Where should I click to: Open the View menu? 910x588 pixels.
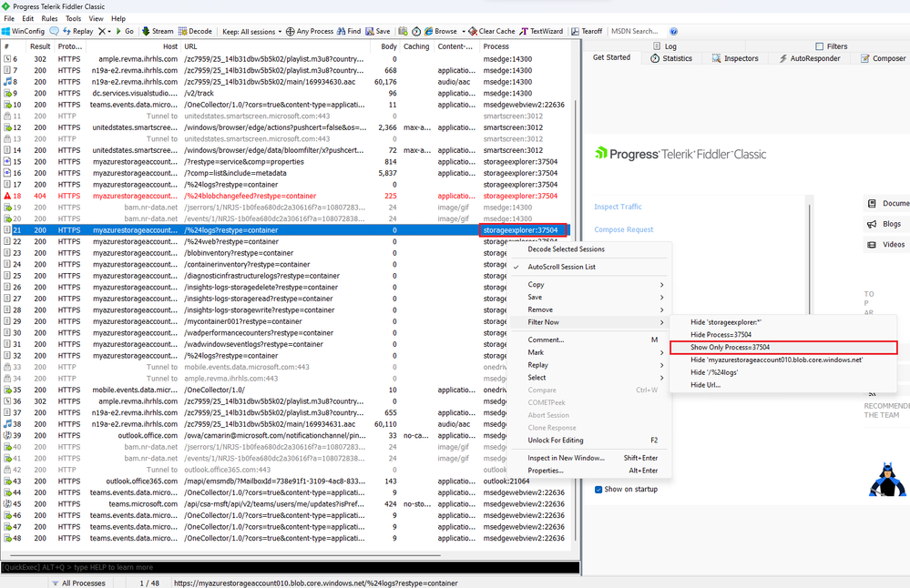[x=96, y=18]
